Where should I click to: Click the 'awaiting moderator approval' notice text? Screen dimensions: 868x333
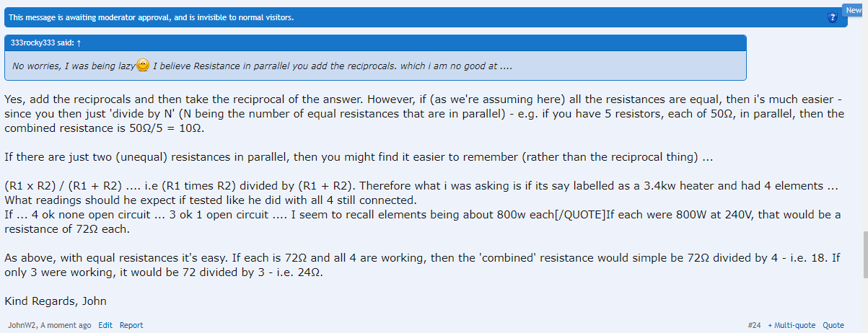pyautogui.click(x=151, y=17)
